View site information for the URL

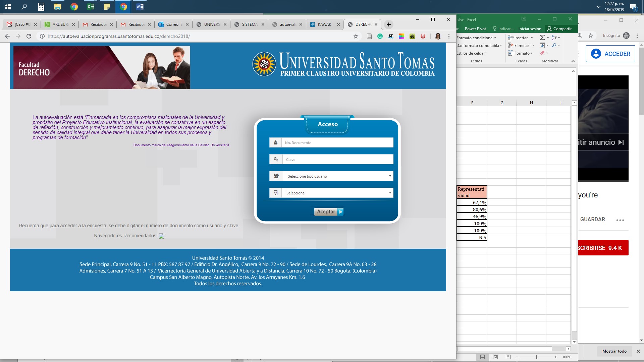[42, 36]
